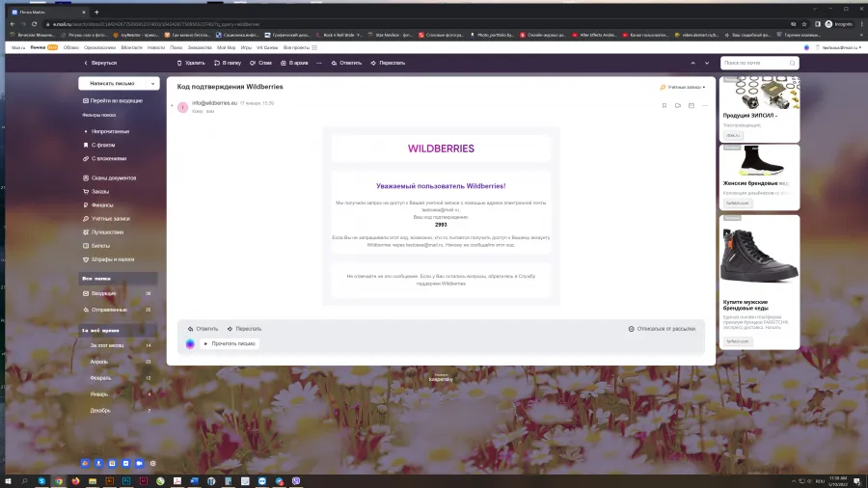Open Одноклассники in Mail.ru top bar

click(99, 47)
